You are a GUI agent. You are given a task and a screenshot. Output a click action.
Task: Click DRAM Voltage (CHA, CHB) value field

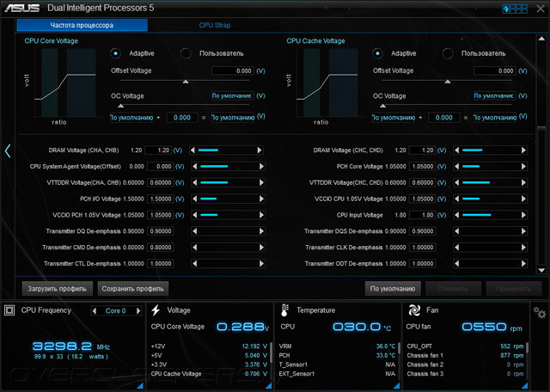[x=158, y=150]
